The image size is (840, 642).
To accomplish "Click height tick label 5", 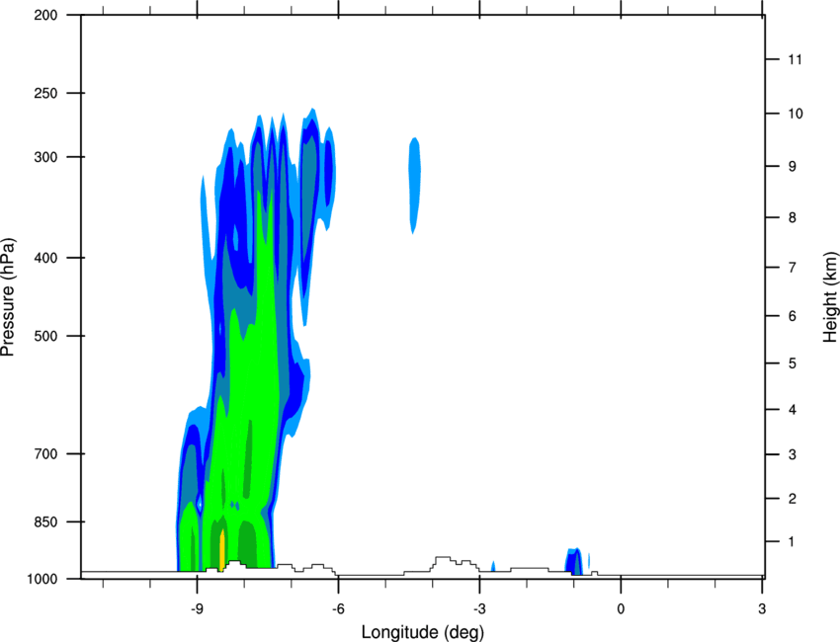I will pyautogui.click(x=792, y=363).
